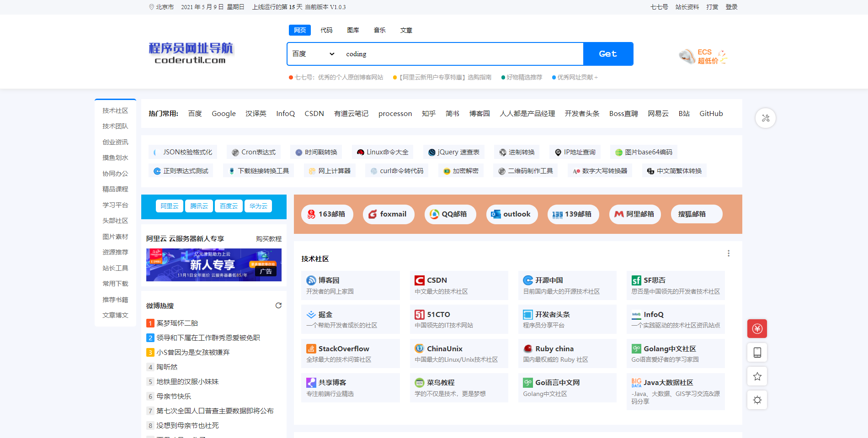Select the 华为云 option

(258, 206)
